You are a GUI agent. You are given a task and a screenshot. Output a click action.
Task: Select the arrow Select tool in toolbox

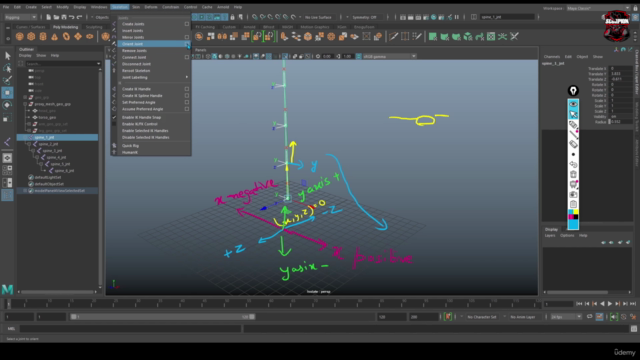(7, 56)
